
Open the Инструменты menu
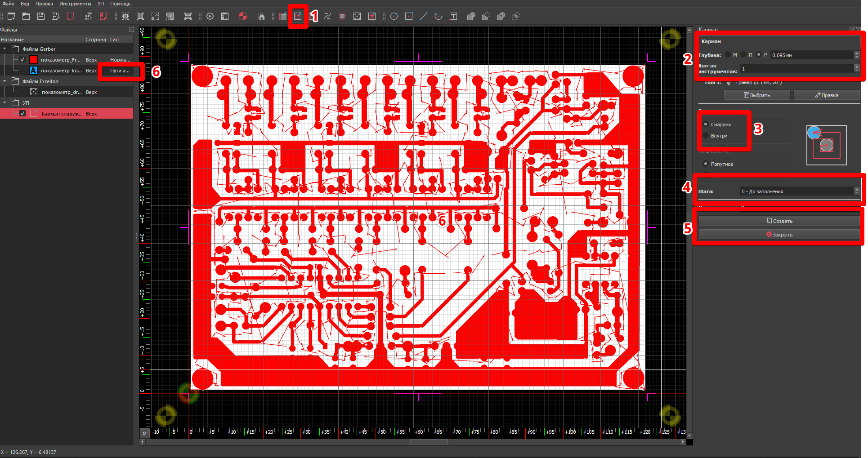[75, 4]
